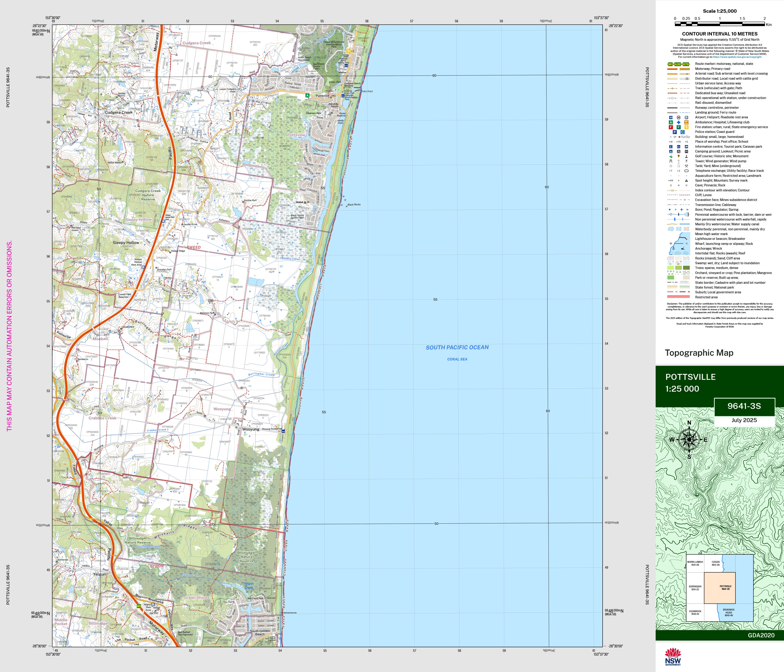
Task: Click the Police station 'P' legend icon
Action: click(675, 132)
